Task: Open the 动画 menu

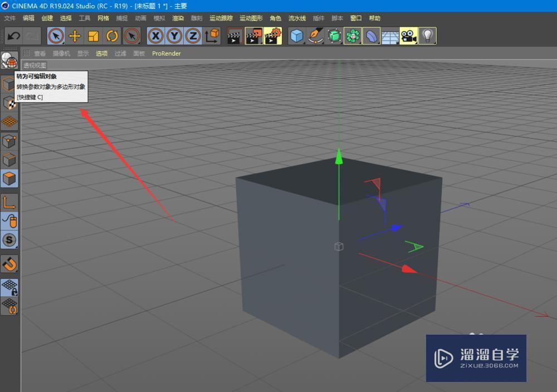Action: click(x=141, y=18)
